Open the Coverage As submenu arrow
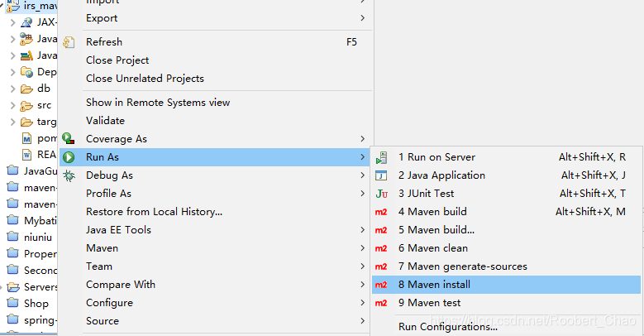Screen dimensions: 644x336 (x=362, y=138)
